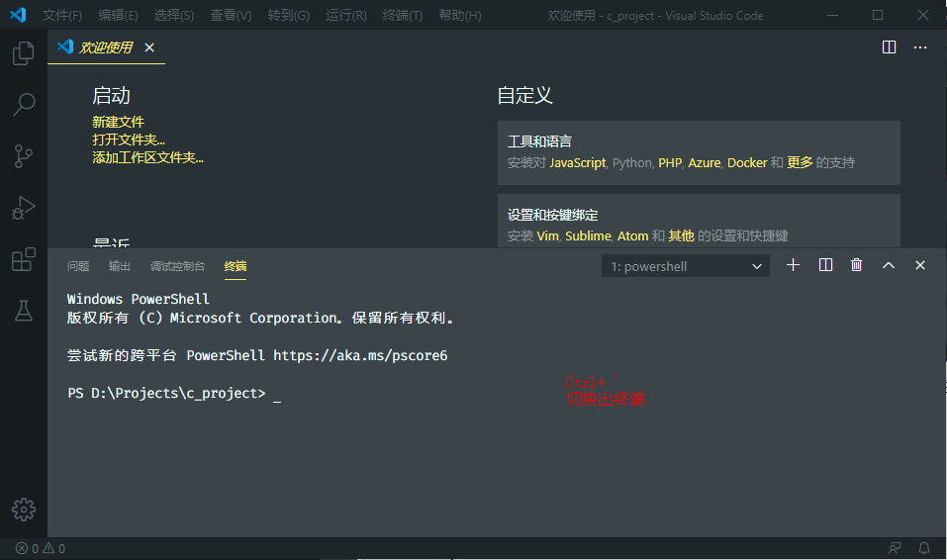Viewport: 947px width, 560px height.
Task: Switch to the 调试控制台 panel tab
Action: coord(177,266)
